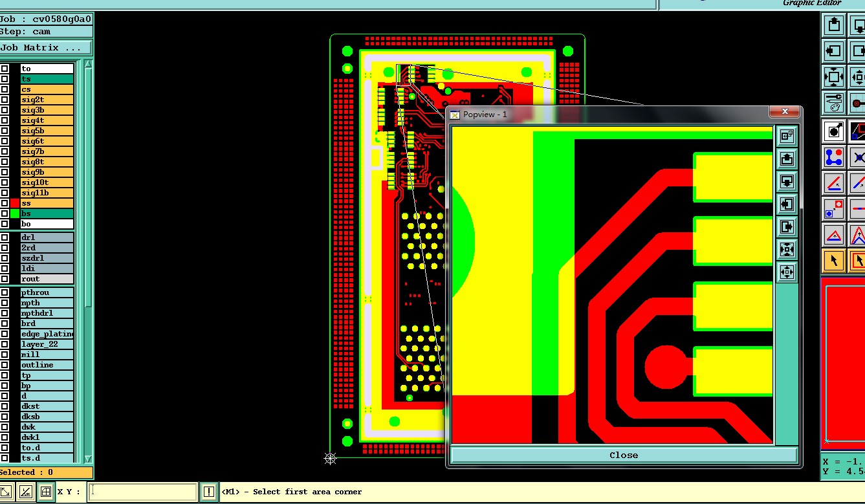Select the blue-red connected dots tool
This screenshot has width=865, height=504.
tap(834, 157)
